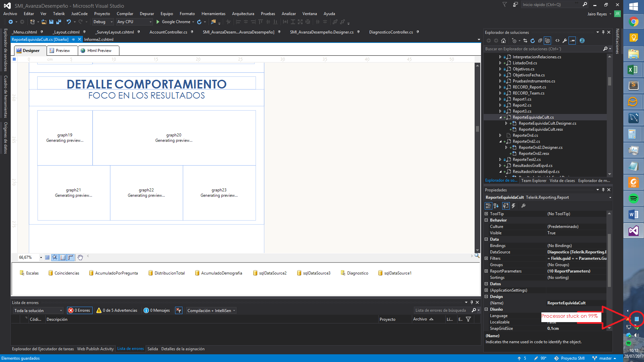This screenshot has height=362, width=644.
Task: Sort properties alphabetically icon
Action: (496, 206)
